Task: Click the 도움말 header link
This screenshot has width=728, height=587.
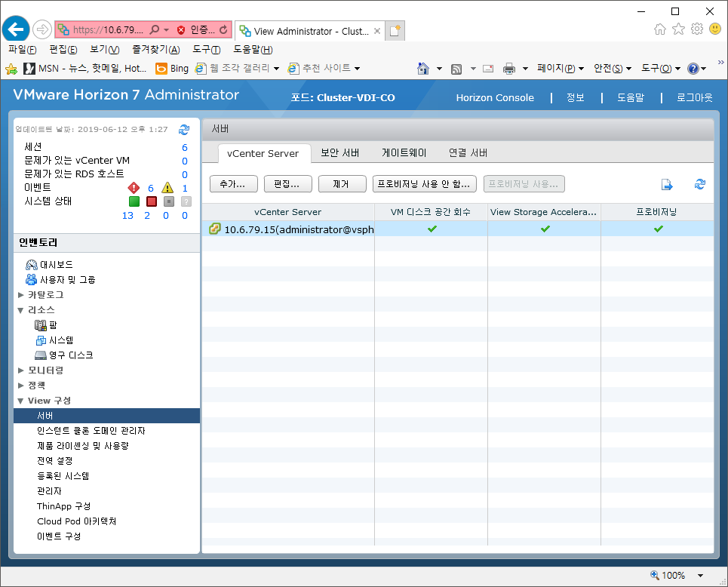Action: click(631, 97)
